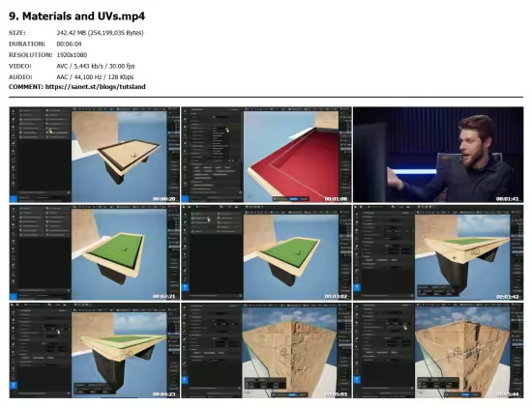Open the presenter thumbnail at 00:01:41
Image resolution: width=532 pixels, height=408 pixels.
438,155
